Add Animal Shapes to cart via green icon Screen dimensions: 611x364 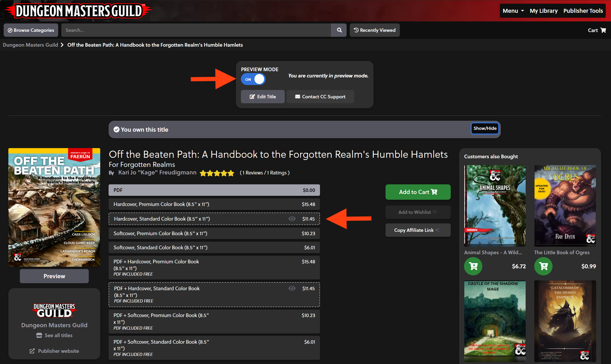pyautogui.click(x=473, y=266)
